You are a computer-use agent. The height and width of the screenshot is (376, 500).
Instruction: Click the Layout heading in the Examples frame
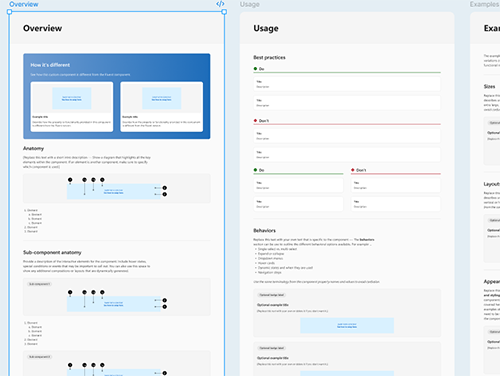tap(492, 184)
